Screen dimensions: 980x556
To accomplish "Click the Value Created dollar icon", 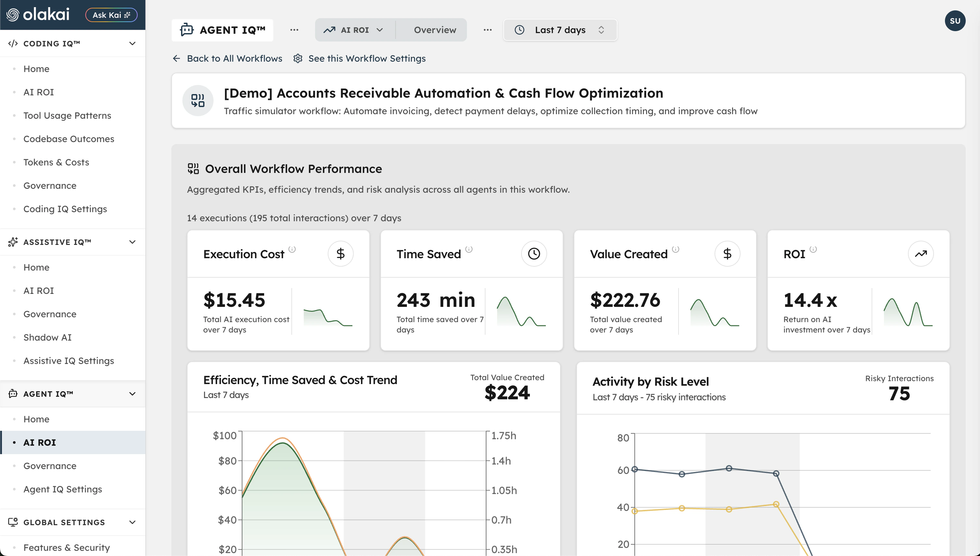I will coord(727,254).
